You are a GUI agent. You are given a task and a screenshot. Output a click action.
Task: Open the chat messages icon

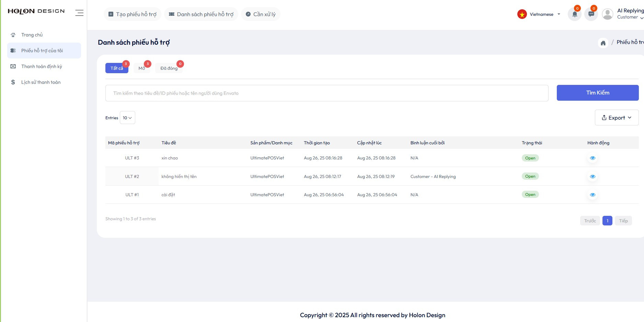pyautogui.click(x=591, y=14)
